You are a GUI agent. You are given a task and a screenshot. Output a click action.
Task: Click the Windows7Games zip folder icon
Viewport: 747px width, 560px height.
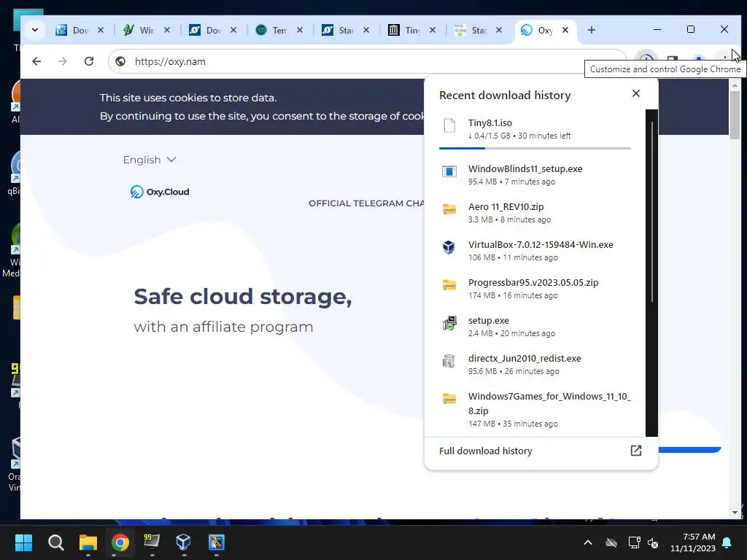pos(449,399)
